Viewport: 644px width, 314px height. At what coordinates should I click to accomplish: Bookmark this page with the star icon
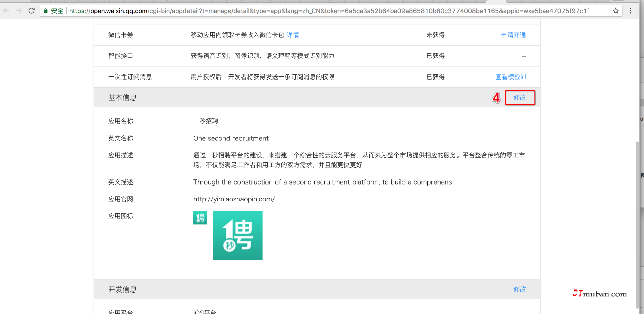pos(615,11)
